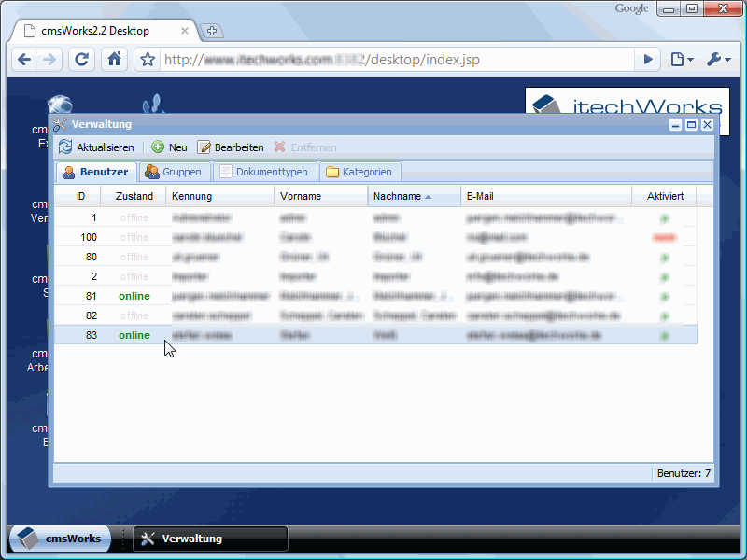Click the red deactivated icon for user 100
747x560 pixels.
pyautogui.click(x=665, y=238)
